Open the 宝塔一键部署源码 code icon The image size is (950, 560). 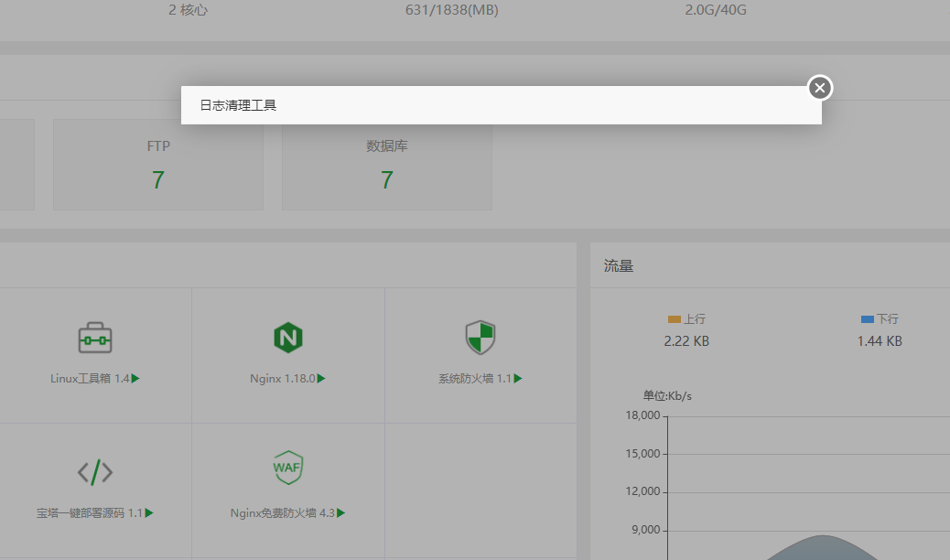[x=95, y=472]
